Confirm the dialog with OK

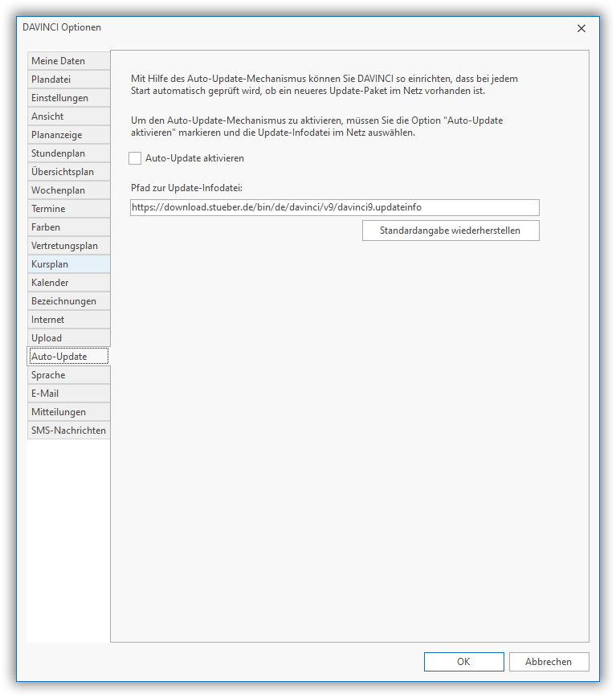click(463, 662)
